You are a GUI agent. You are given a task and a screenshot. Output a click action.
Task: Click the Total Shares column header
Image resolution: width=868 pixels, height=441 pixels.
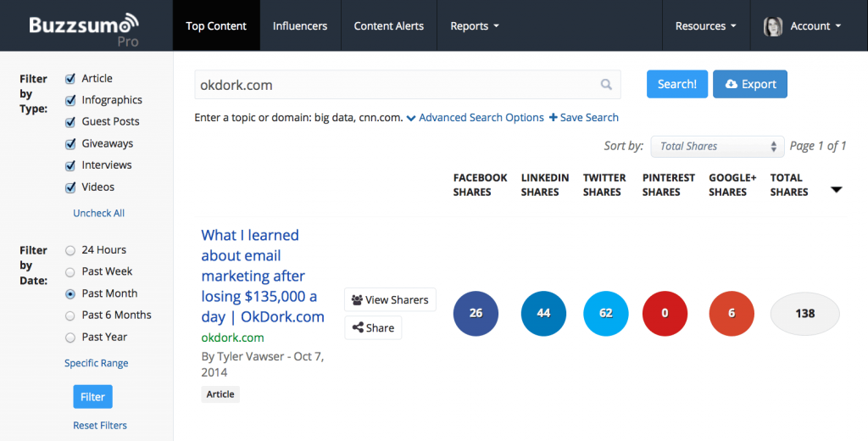789,185
